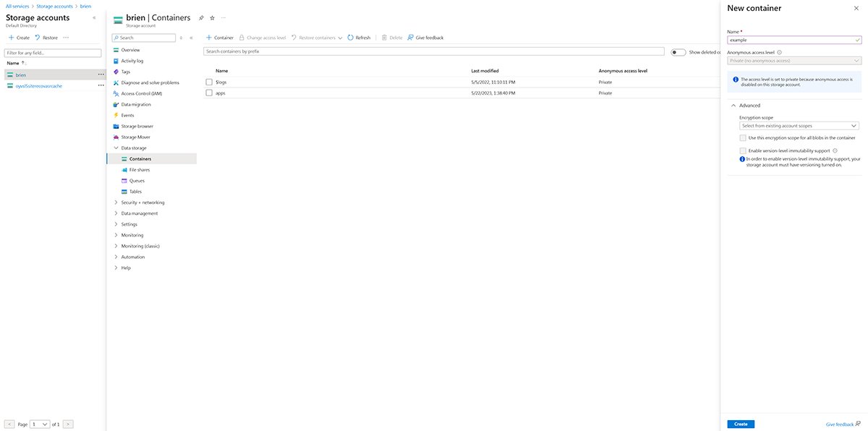
Task: Collapse the Advanced section
Action: coord(733,106)
